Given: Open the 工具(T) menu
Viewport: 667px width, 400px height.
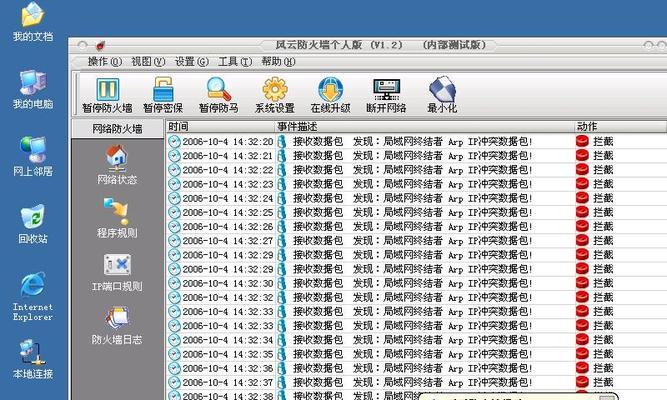Looking at the screenshot, I should click(x=235, y=62).
